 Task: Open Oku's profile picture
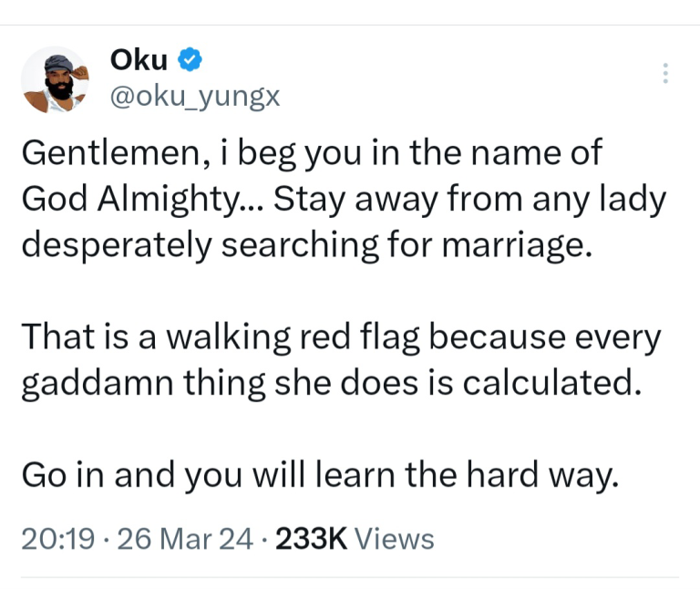54,80
